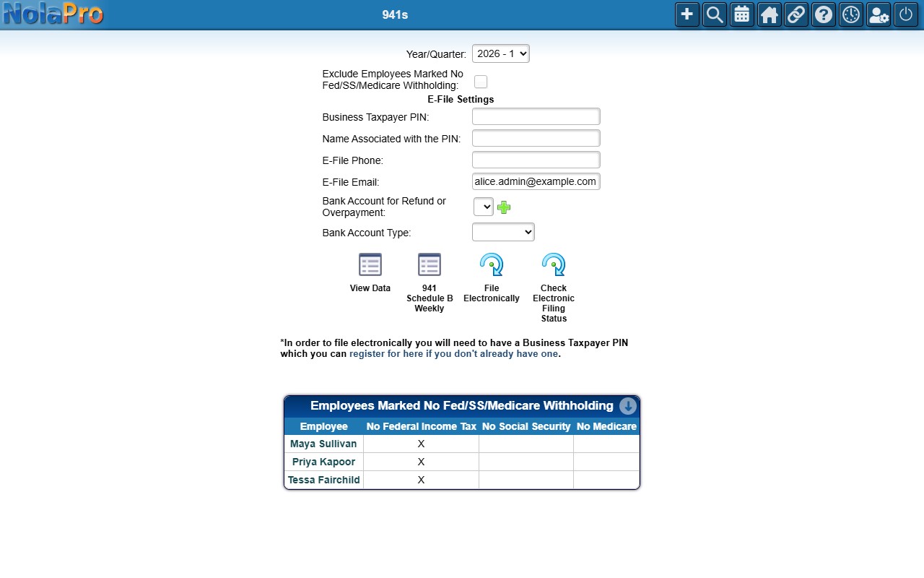
Task: Open employee Maya Sullivan link
Action: [323, 444]
